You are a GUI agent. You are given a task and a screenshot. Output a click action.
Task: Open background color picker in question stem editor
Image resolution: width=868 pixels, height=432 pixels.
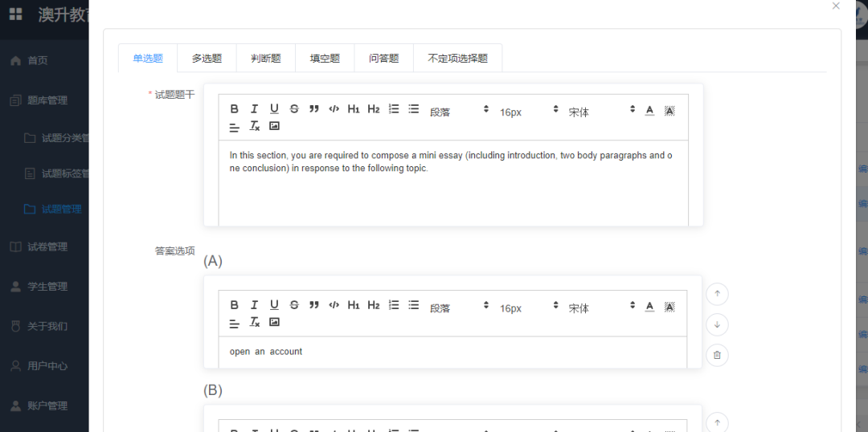click(669, 110)
